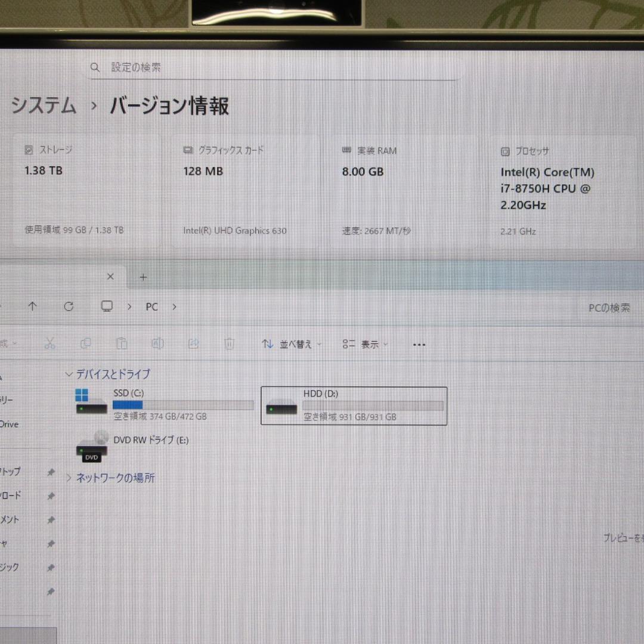Click the Rename icon in the toolbar
The width and height of the screenshot is (644, 644).
pyautogui.click(x=157, y=343)
